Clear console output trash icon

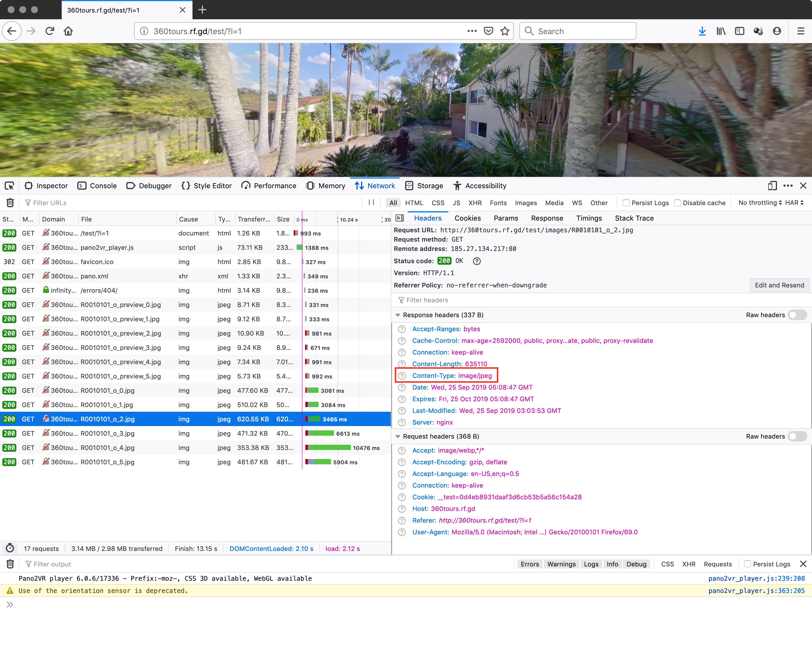[x=10, y=564]
